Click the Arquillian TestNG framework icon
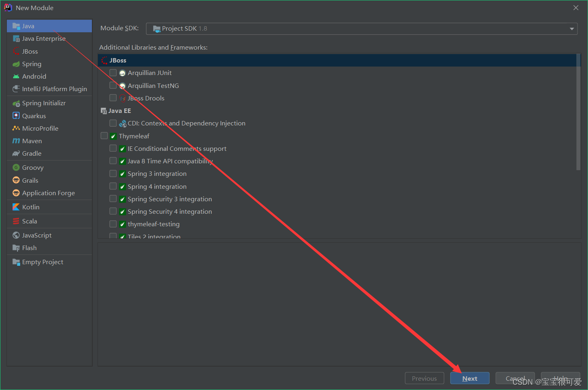Image resolution: width=588 pixels, height=390 pixels. click(123, 86)
